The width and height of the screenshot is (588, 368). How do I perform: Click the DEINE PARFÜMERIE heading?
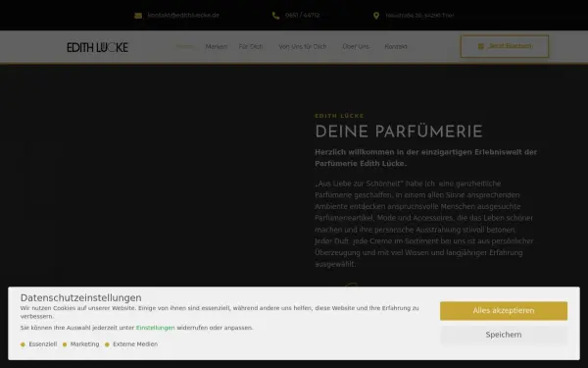[x=399, y=131]
